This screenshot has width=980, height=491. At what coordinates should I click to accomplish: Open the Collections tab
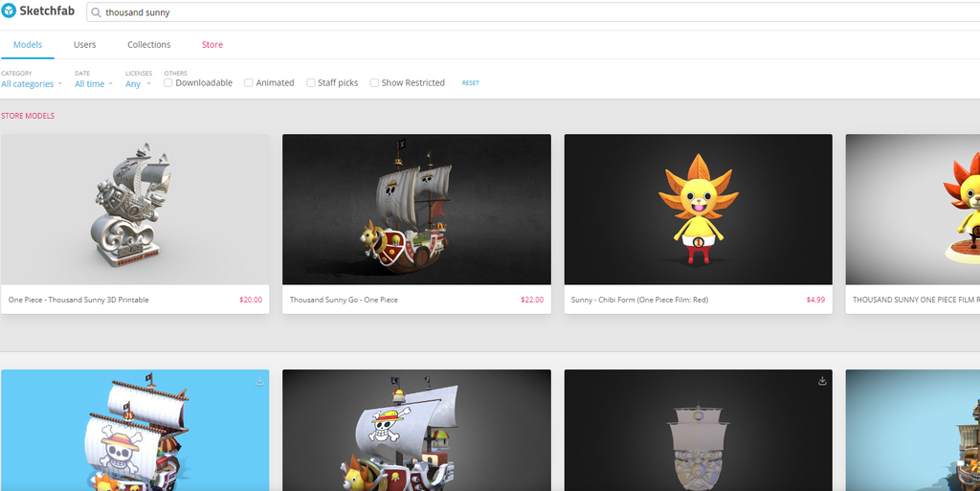point(148,44)
